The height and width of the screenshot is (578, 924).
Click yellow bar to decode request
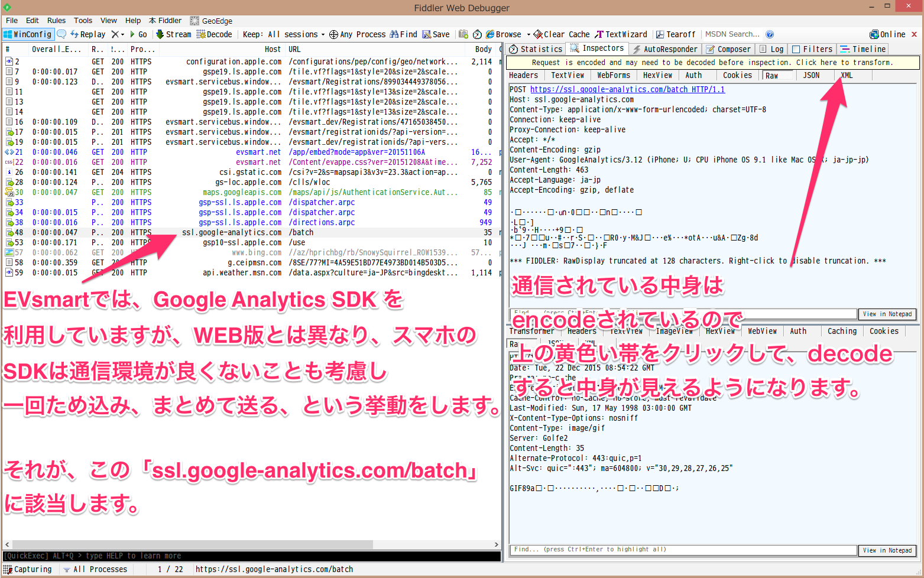pyautogui.click(x=713, y=62)
